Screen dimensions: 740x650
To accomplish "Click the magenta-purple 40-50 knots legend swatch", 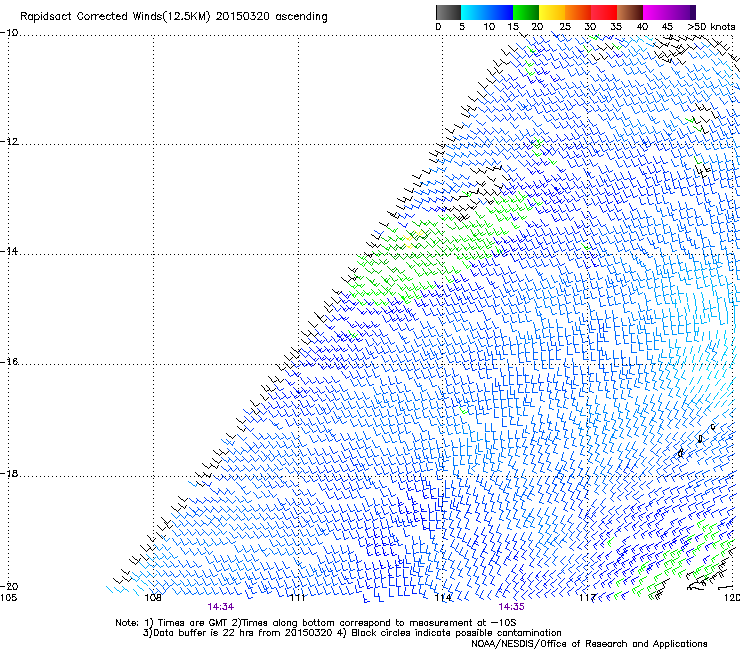I will click(669, 12).
